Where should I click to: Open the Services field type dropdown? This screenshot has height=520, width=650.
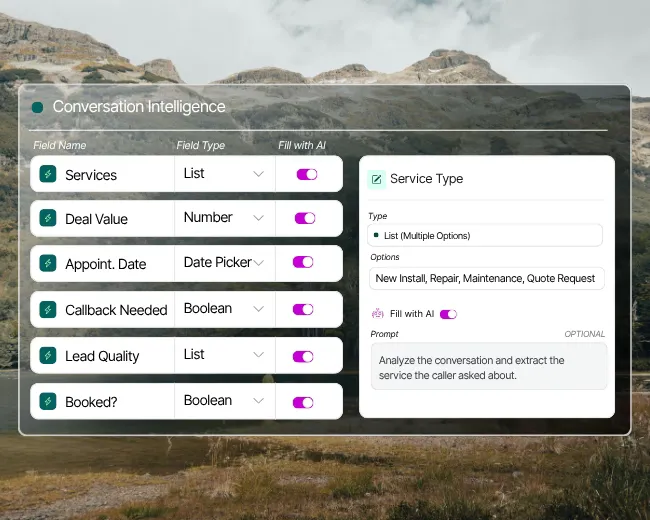[224, 174]
